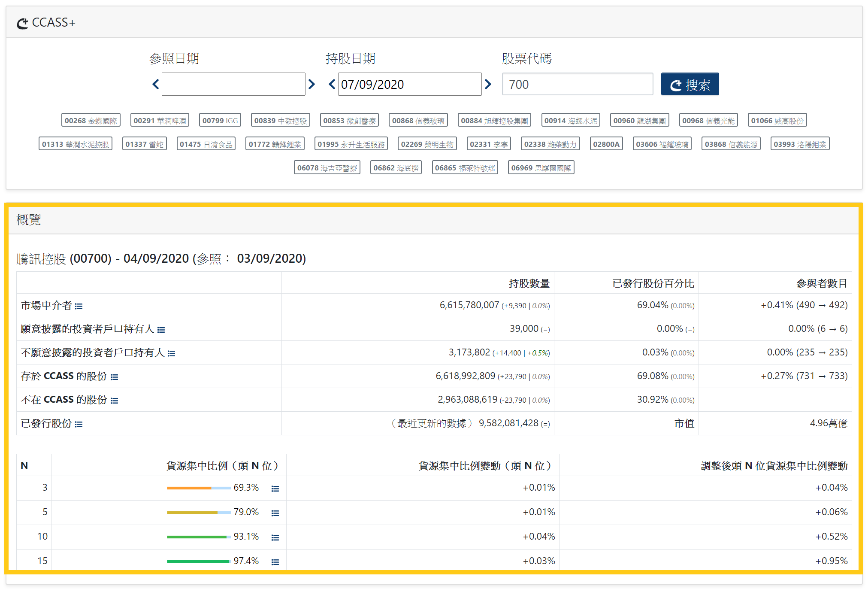This screenshot has width=868, height=589.
Task: Open list icon beside 願意披露的投資者戶口持有人
Action: [161, 330]
